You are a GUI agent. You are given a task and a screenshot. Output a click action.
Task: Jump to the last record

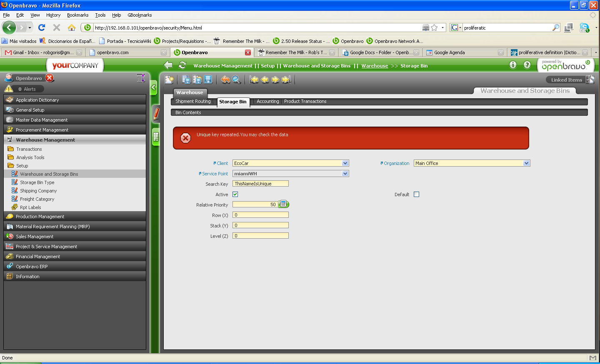pyautogui.click(x=286, y=80)
